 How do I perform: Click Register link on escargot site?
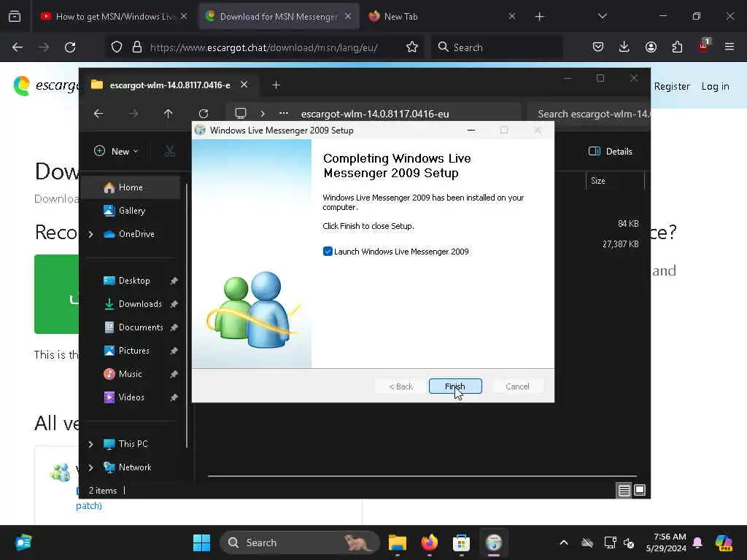pos(672,86)
